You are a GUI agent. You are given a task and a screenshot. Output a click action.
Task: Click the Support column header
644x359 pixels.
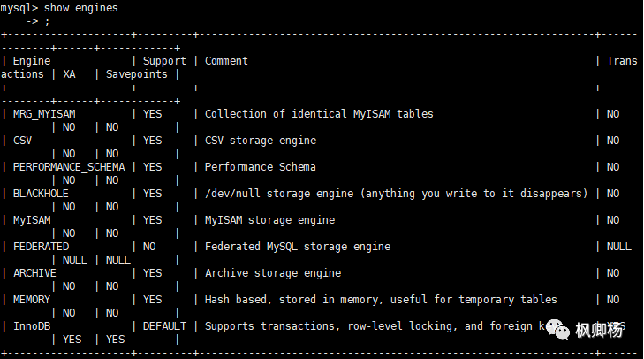164,61
